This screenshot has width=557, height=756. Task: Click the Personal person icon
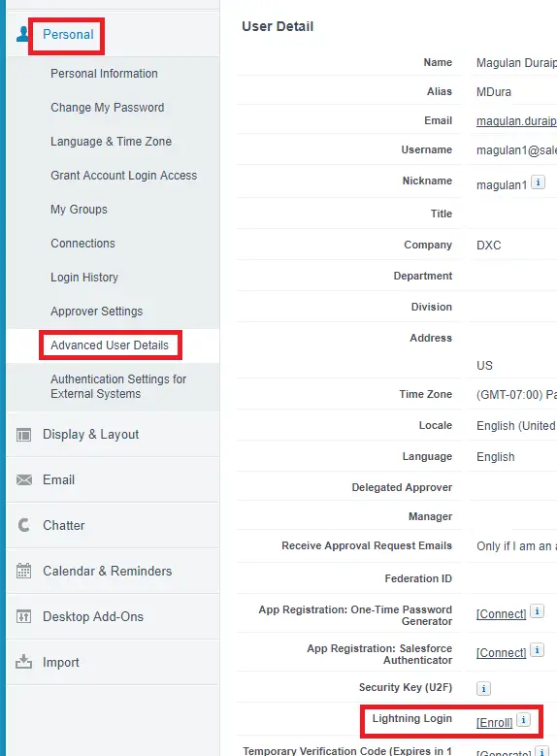(x=22, y=34)
